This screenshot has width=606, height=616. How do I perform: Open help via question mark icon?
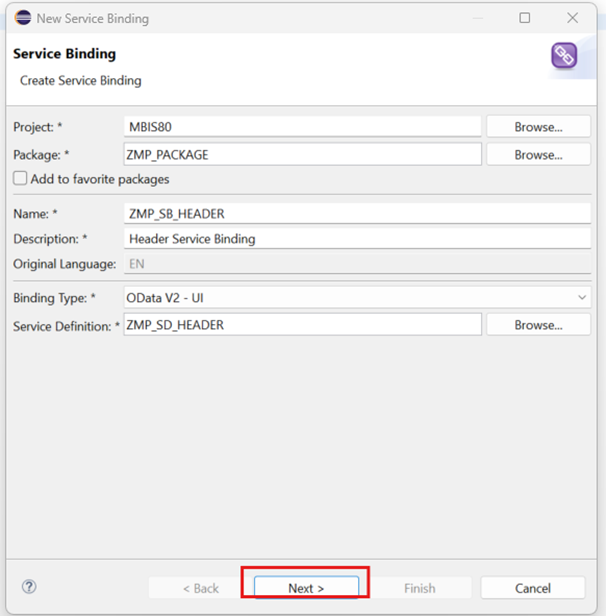click(29, 587)
